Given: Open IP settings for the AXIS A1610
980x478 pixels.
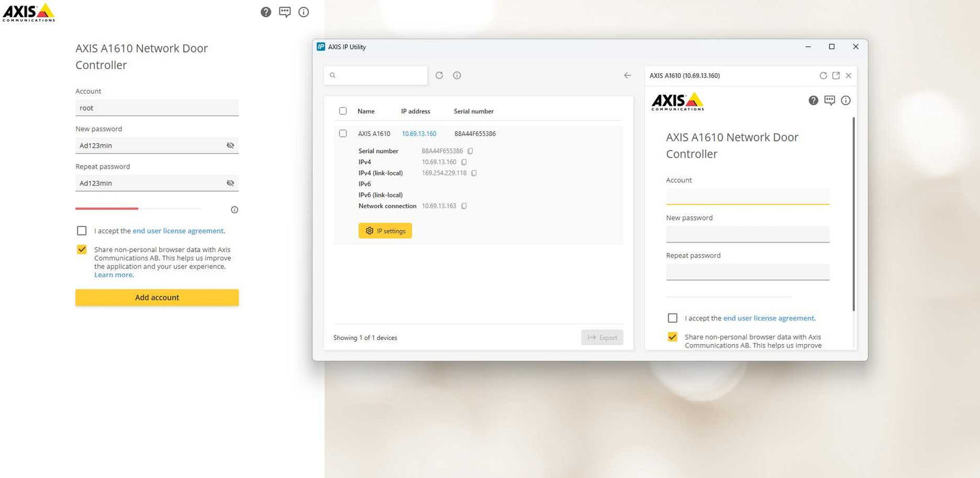Looking at the screenshot, I should (x=385, y=231).
